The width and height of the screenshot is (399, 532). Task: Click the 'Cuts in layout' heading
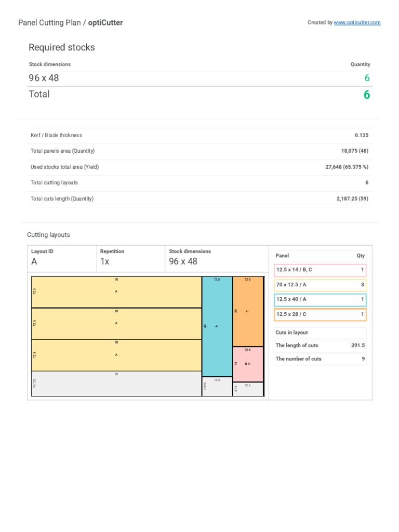[292, 332]
